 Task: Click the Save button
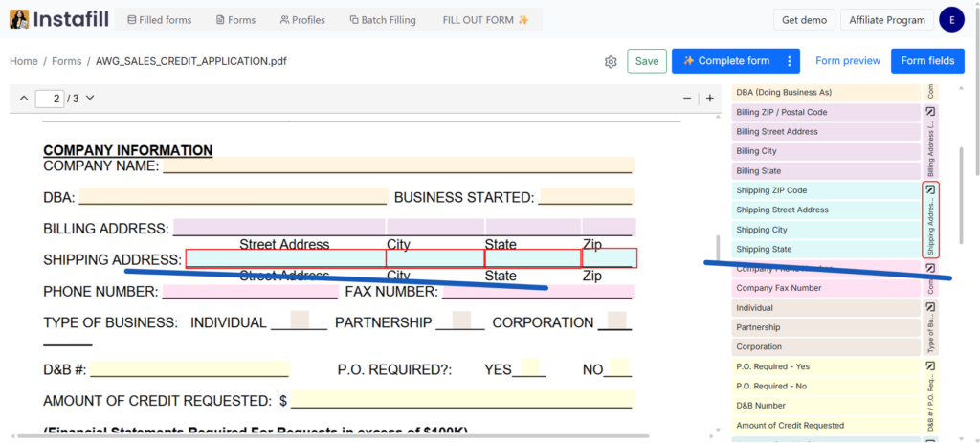pyautogui.click(x=647, y=61)
